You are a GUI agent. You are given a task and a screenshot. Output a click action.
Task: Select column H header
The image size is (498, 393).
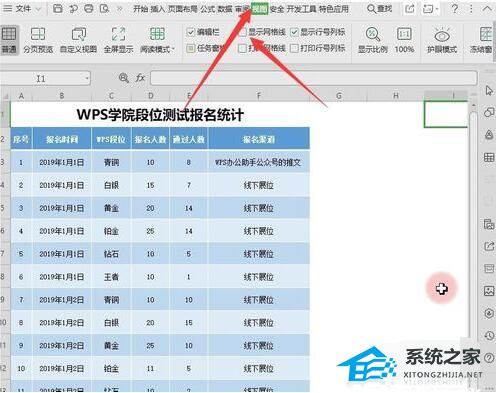[396, 96]
